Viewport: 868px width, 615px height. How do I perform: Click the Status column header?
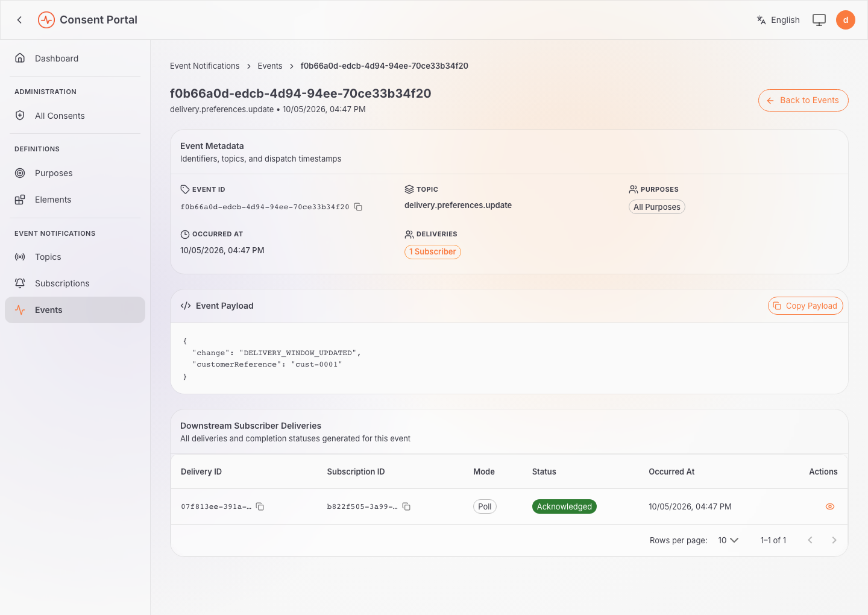544,471
